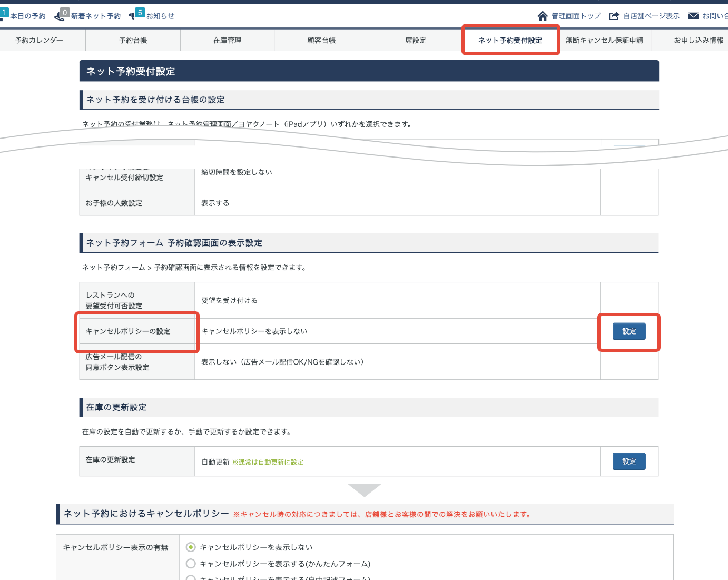728x580 pixels.
Task: Go to the 在庫管理 tab
Action: pyautogui.click(x=227, y=40)
